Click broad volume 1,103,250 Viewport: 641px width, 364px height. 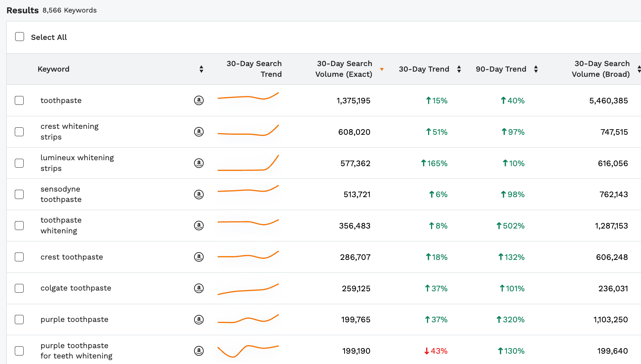[611, 320]
